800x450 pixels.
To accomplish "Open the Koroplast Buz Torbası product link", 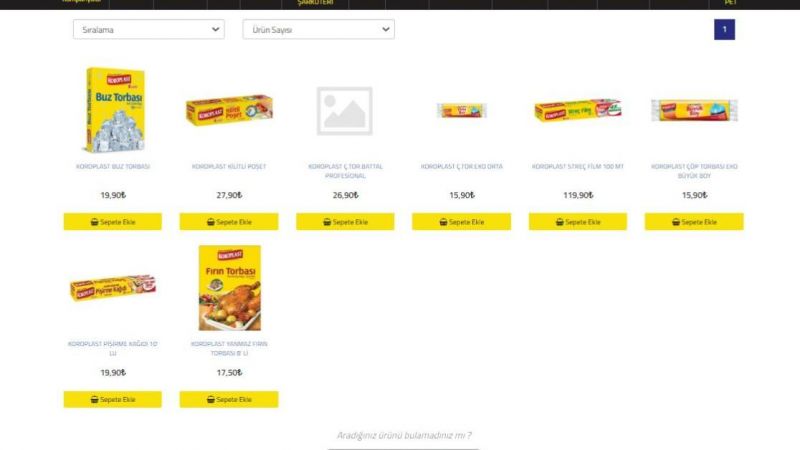I will tap(113, 166).
